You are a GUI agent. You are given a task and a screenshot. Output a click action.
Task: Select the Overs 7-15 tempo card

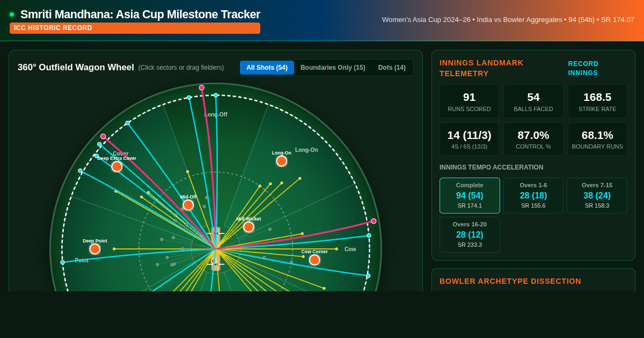pos(597,195)
